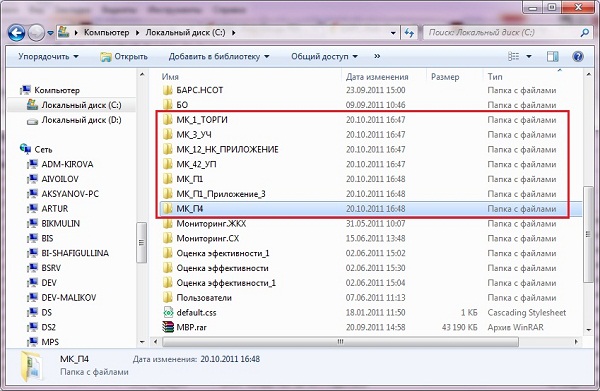Sort by the Тип column header

pos(495,77)
